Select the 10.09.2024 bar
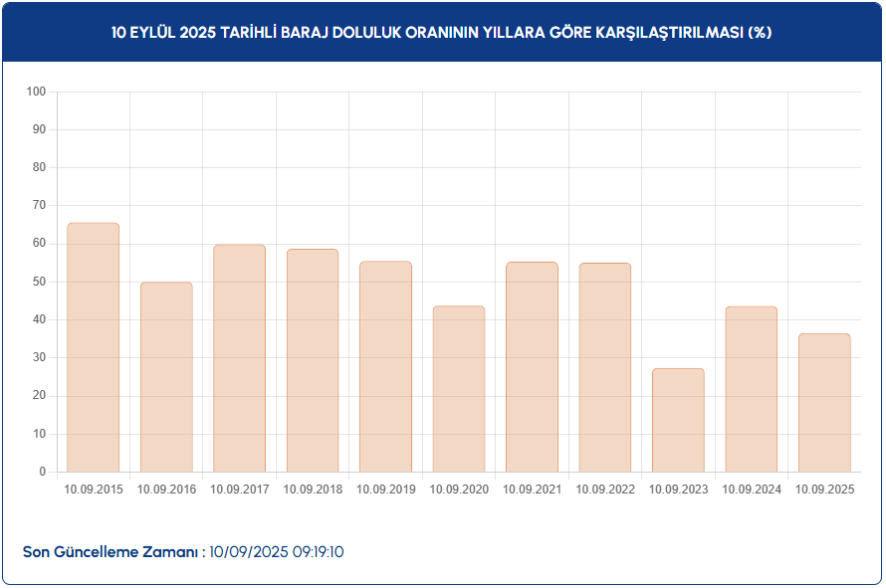Screen dimensions: 886x588 752,389
